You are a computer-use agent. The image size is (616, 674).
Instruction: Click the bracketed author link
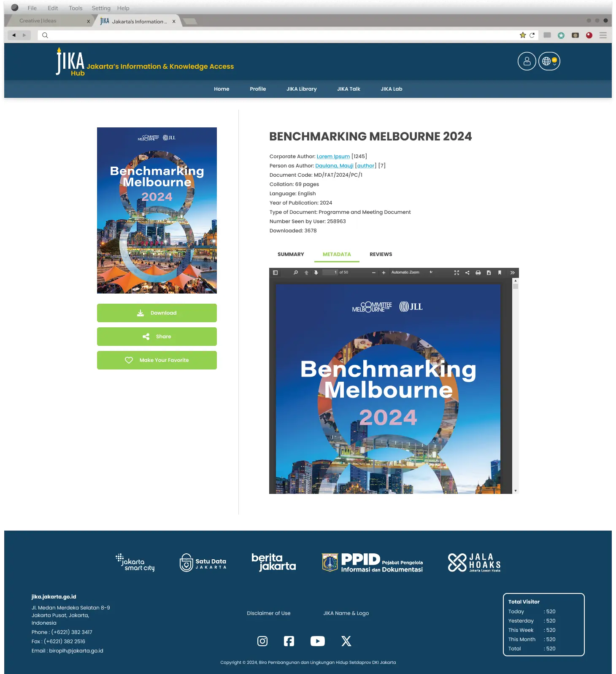pos(366,166)
